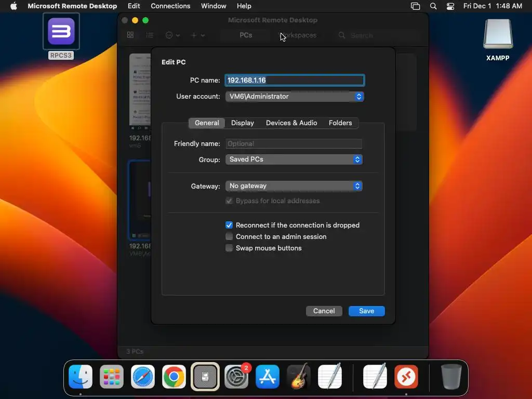The height and width of the screenshot is (399, 532).
Task: Click the Save button
Action: [366, 311]
